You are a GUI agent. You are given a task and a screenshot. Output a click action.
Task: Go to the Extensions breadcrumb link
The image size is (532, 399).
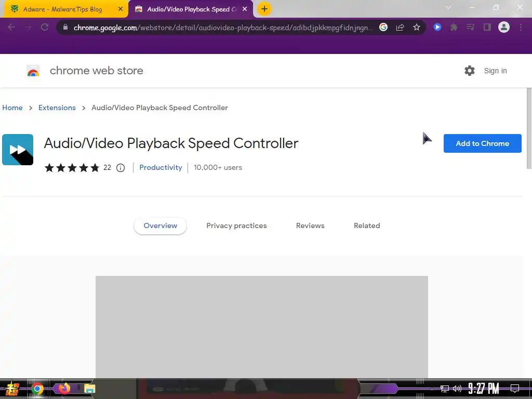pyautogui.click(x=57, y=108)
